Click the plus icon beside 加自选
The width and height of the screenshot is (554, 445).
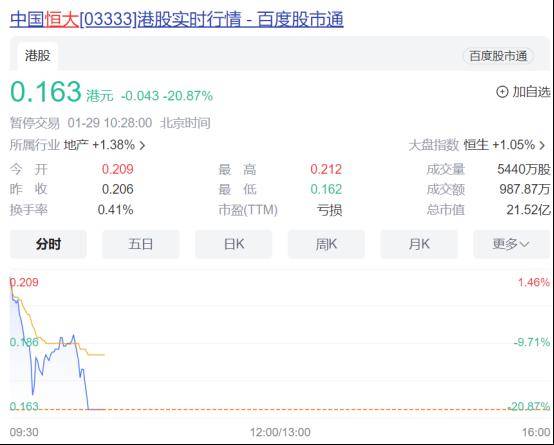click(x=502, y=92)
